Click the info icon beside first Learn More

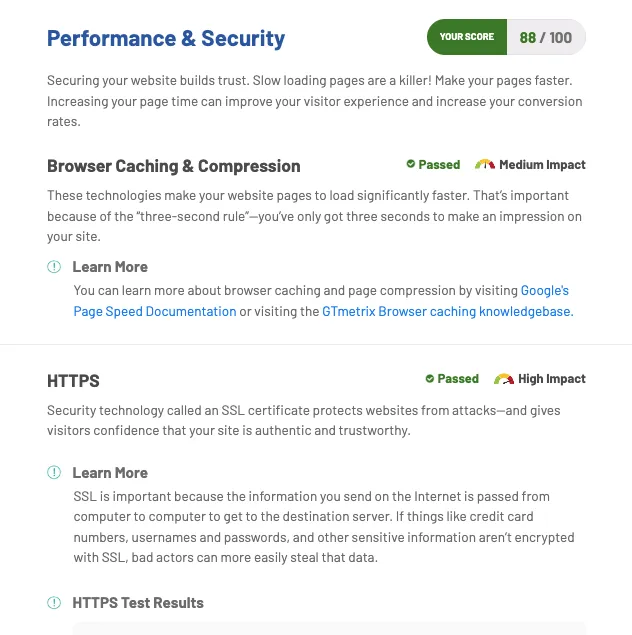coord(54,267)
